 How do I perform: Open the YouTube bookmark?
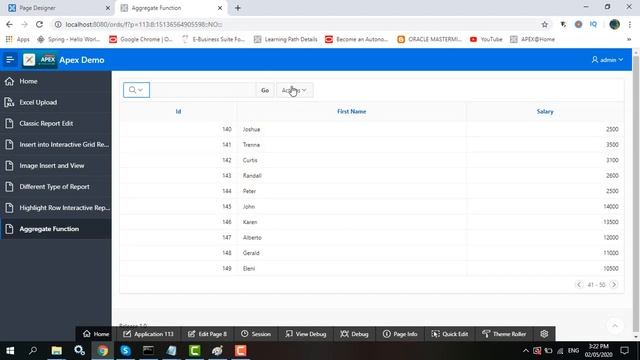point(486,39)
